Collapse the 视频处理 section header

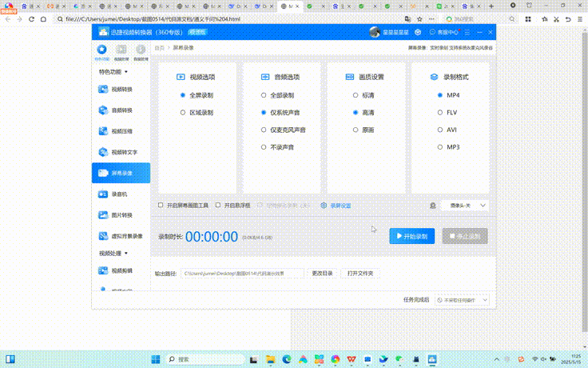click(113, 254)
